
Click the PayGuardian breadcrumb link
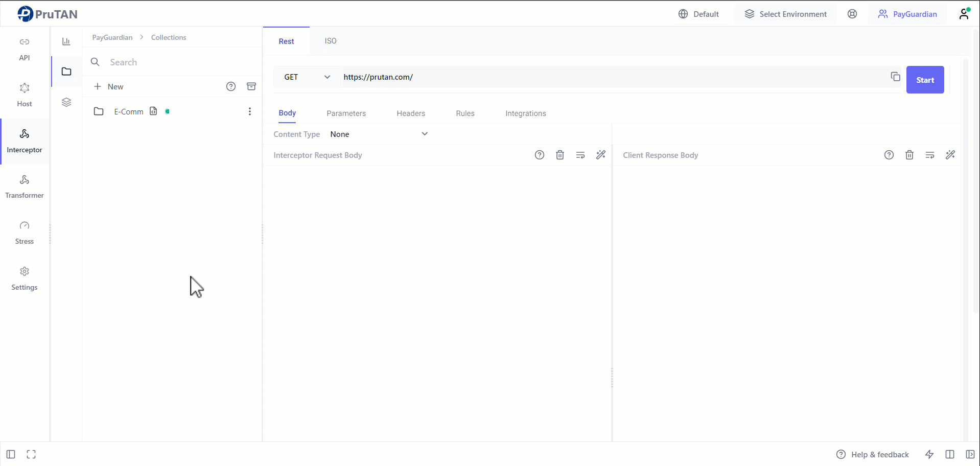(112, 37)
